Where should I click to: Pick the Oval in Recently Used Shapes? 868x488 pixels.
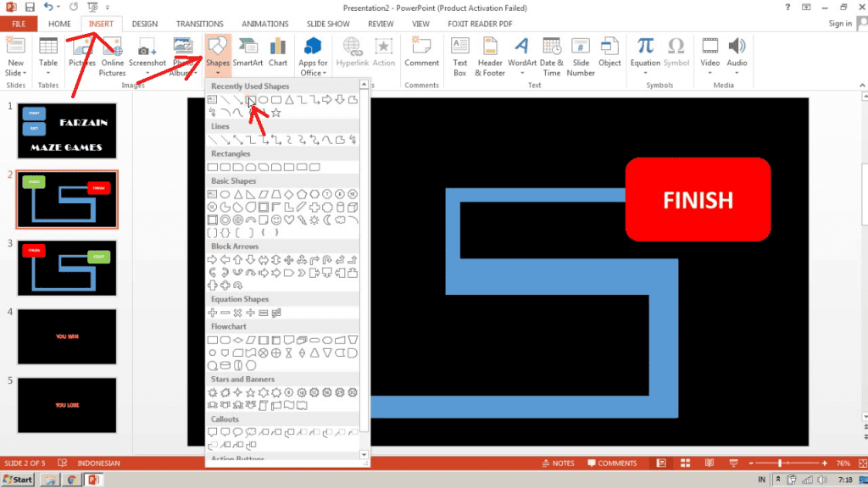(x=264, y=100)
